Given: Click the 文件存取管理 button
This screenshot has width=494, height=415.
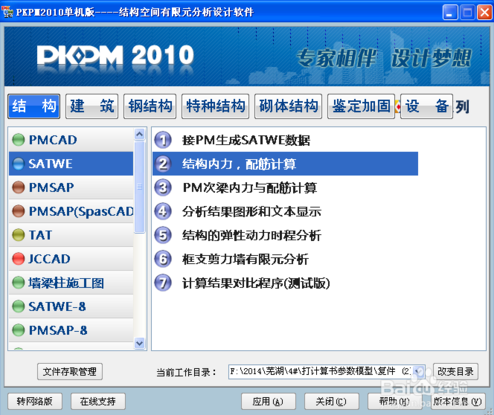Looking at the screenshot, I should click(x=70, y=371).
